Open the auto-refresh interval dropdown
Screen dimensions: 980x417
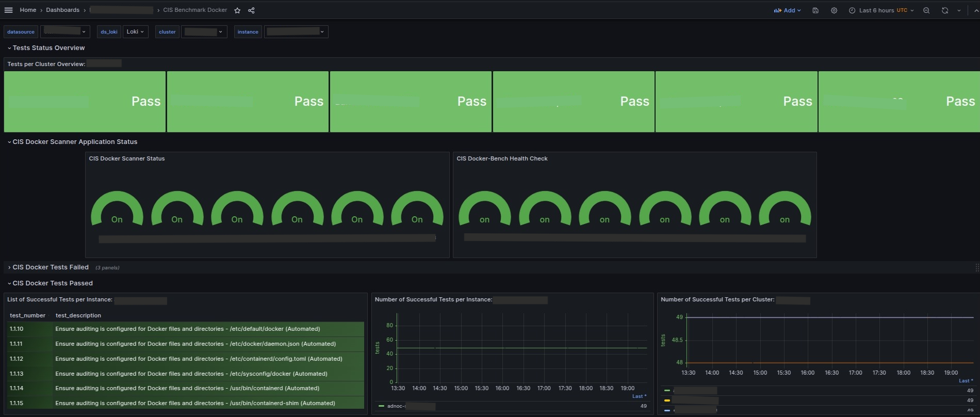959,10
